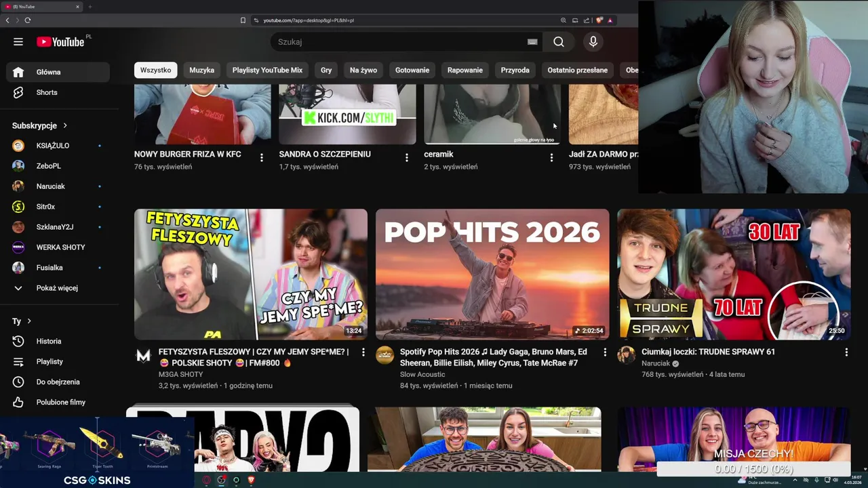Go to Główna home in sidebar
The height and width of the screenshot is (488, 868).
coord(58,72)
